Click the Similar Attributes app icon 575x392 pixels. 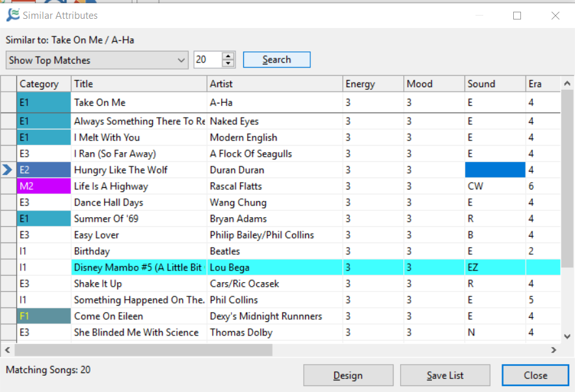click(13, 15)
